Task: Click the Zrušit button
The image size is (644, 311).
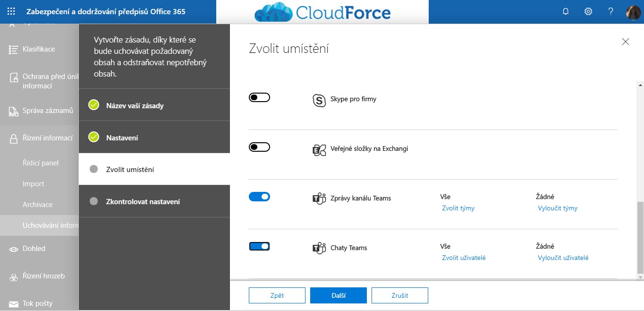Action: (x=400, y=295)
